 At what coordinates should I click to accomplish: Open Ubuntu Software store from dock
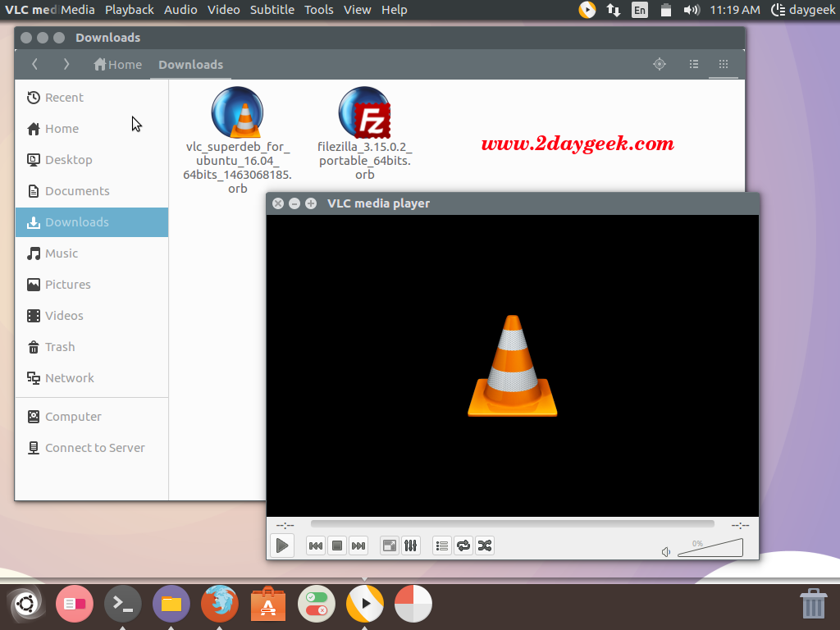268,604
